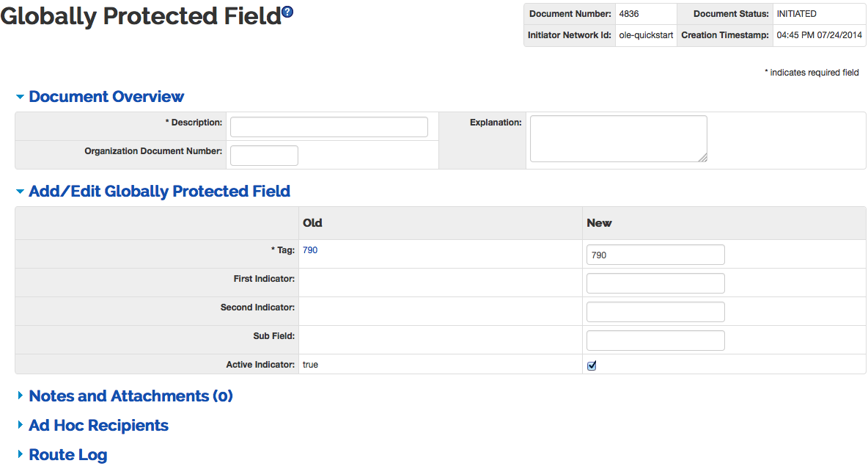Click the Notes and Attachments (0) heading
The image size is (868, 466).
click(130, 396)
